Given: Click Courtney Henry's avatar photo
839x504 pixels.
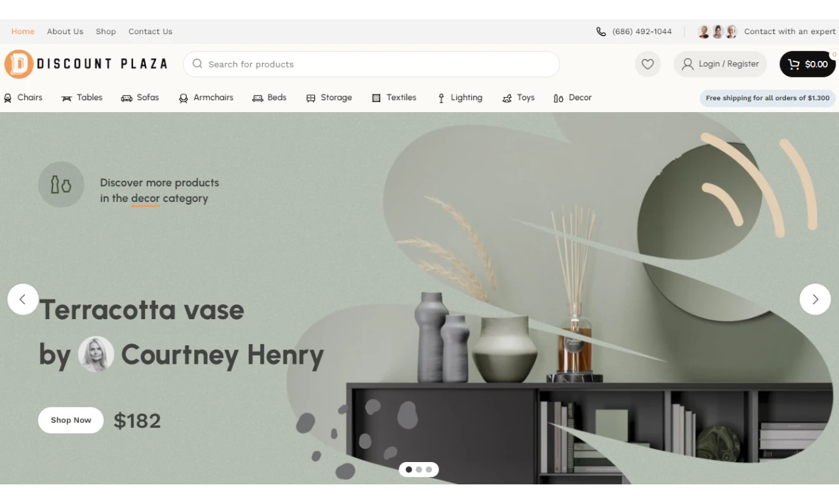Looking at the screenshot, I should (96, 355).
